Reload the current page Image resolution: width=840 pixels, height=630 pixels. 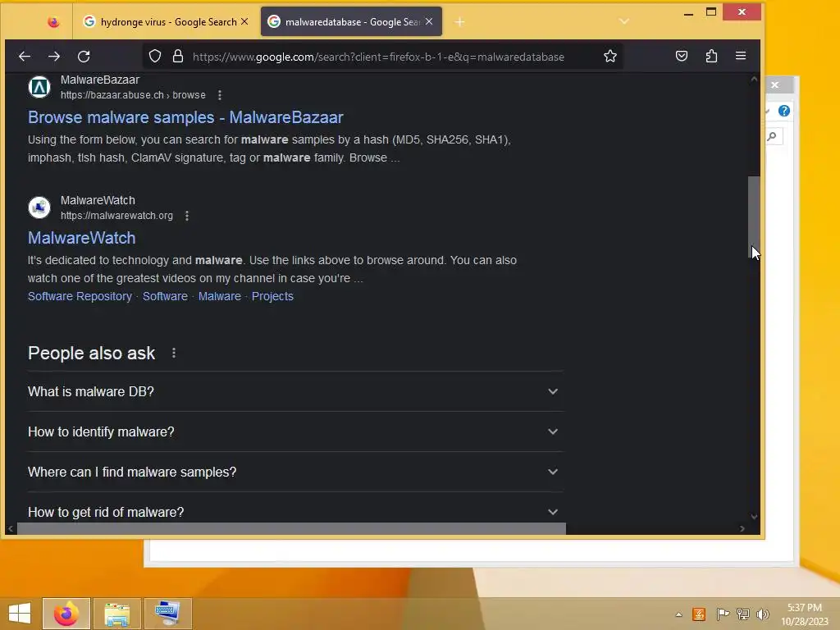(x=84, y=57)
